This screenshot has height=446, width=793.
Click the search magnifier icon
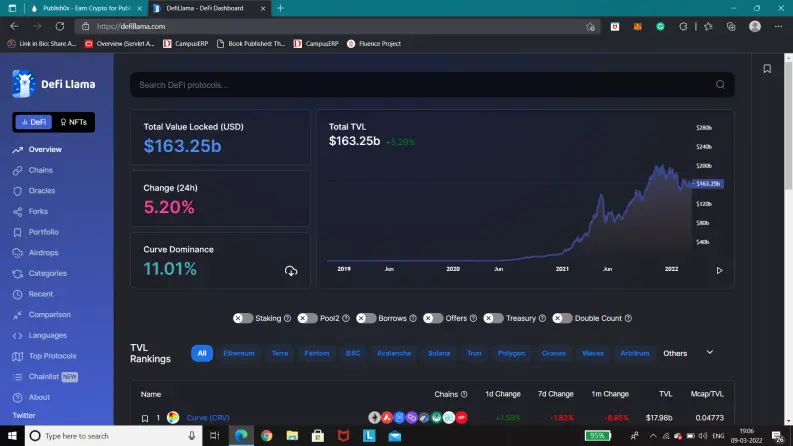tap(720, 85)
